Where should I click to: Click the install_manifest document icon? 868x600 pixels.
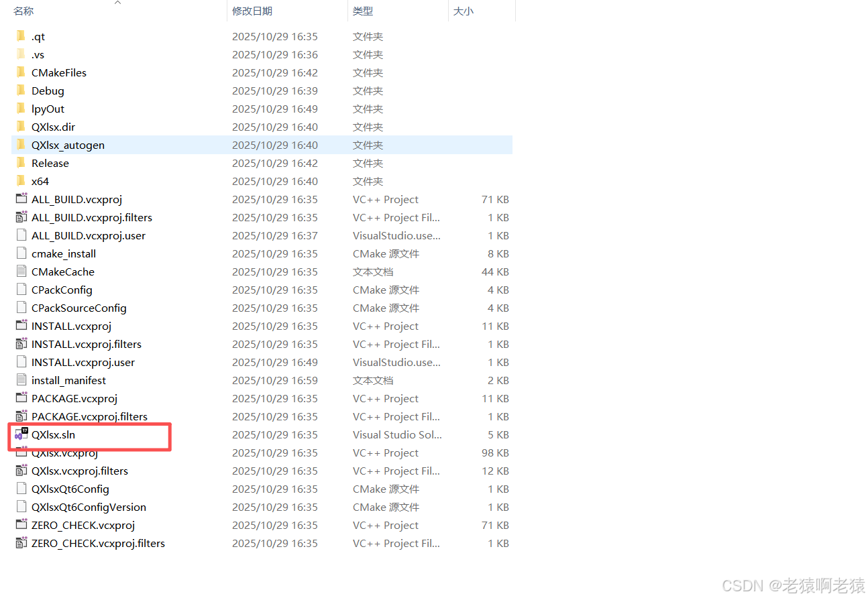(x=21, y=380)
